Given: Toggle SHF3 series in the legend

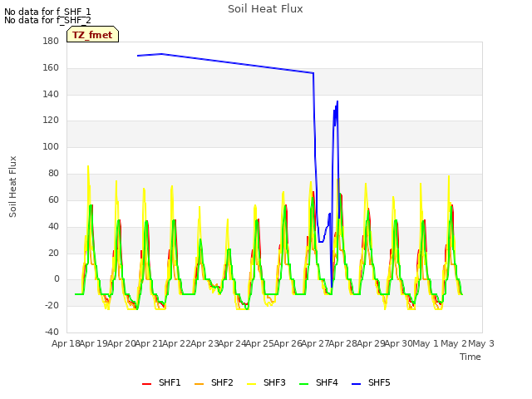Looking at the screenshot, I should click(266, 382).
